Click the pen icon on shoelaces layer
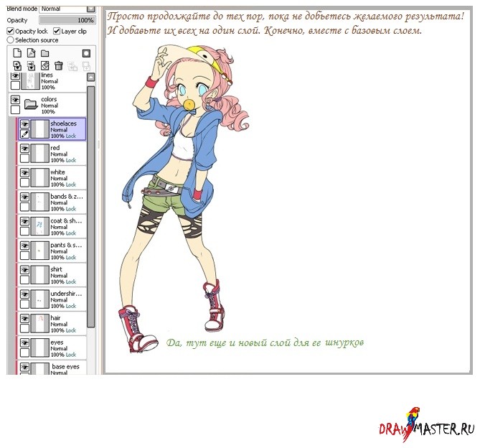The height and width of the screenshot is (448, 480). (x=25, y=134)
